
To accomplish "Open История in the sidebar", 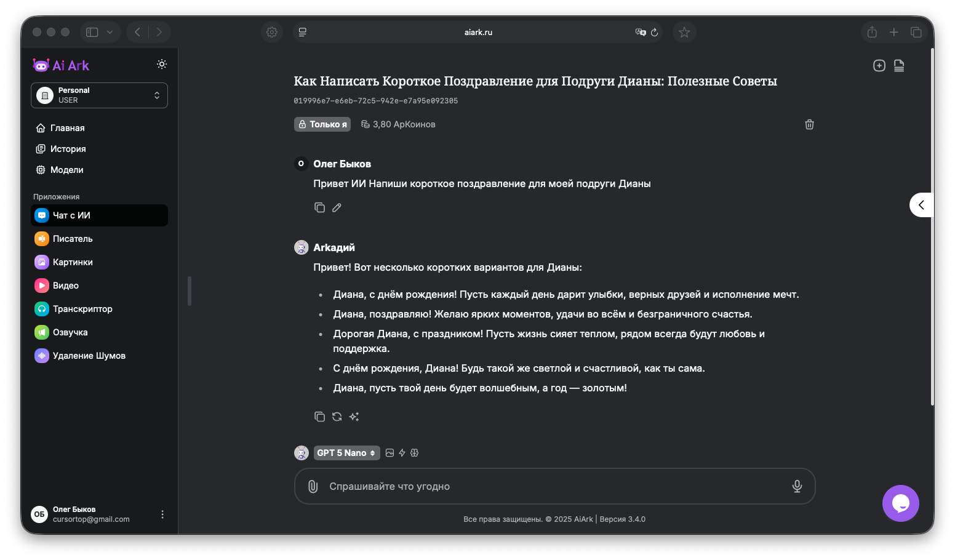I will tap(68, 149).
